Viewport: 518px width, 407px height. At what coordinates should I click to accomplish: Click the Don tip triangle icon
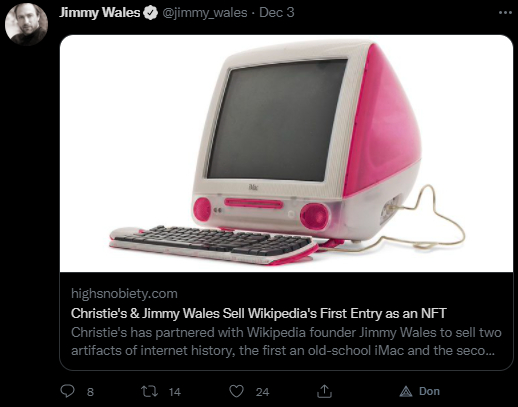406,391
